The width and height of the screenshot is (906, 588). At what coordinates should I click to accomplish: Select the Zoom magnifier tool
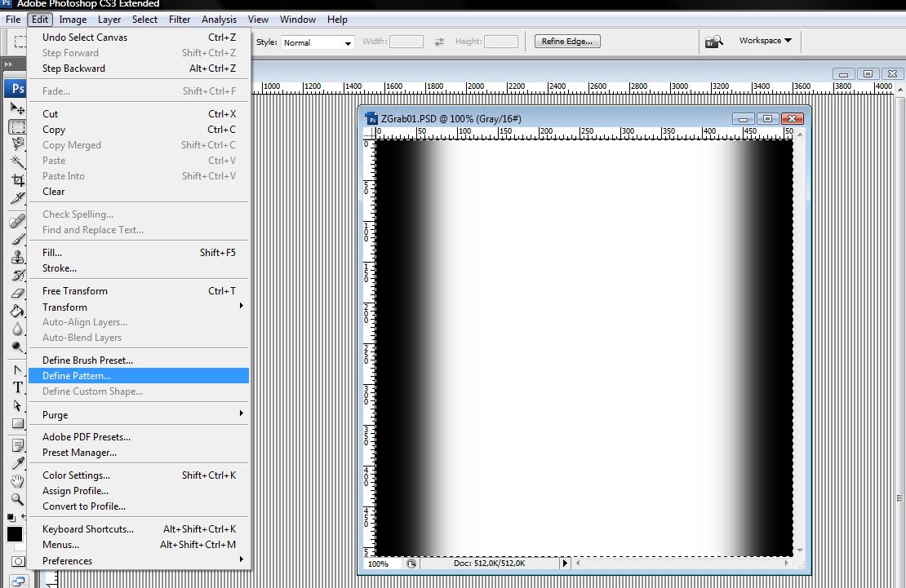pos(17,499)
